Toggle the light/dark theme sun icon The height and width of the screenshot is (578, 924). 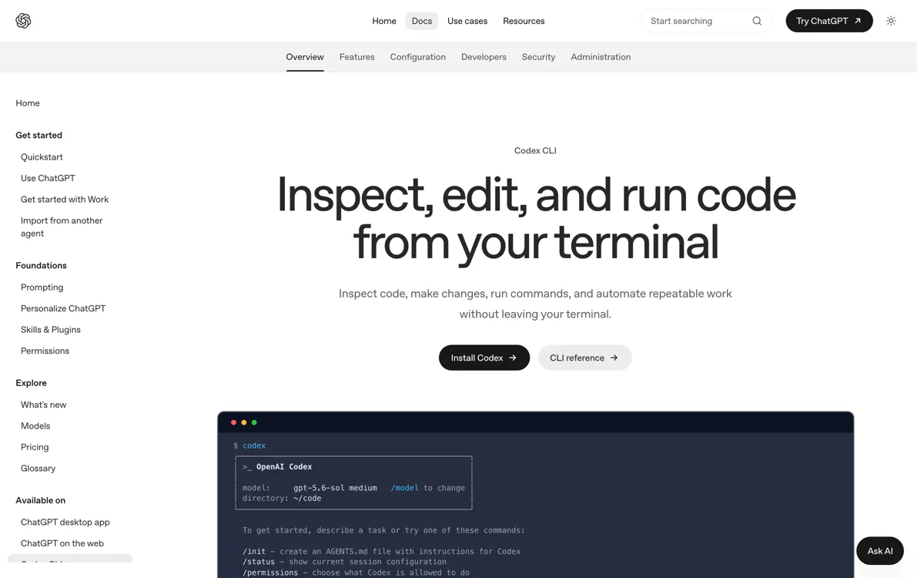[x=891, y=21]
